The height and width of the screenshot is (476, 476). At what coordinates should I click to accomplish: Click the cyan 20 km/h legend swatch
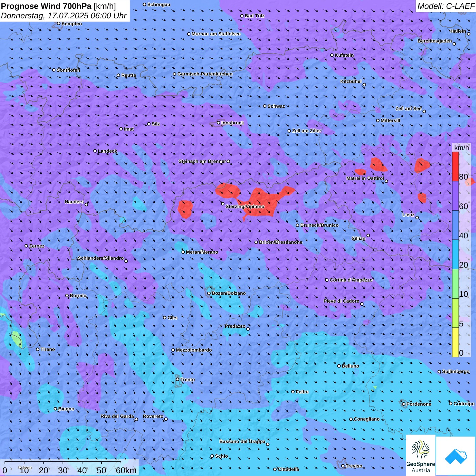pyautogui.click(x=455, y=255)
